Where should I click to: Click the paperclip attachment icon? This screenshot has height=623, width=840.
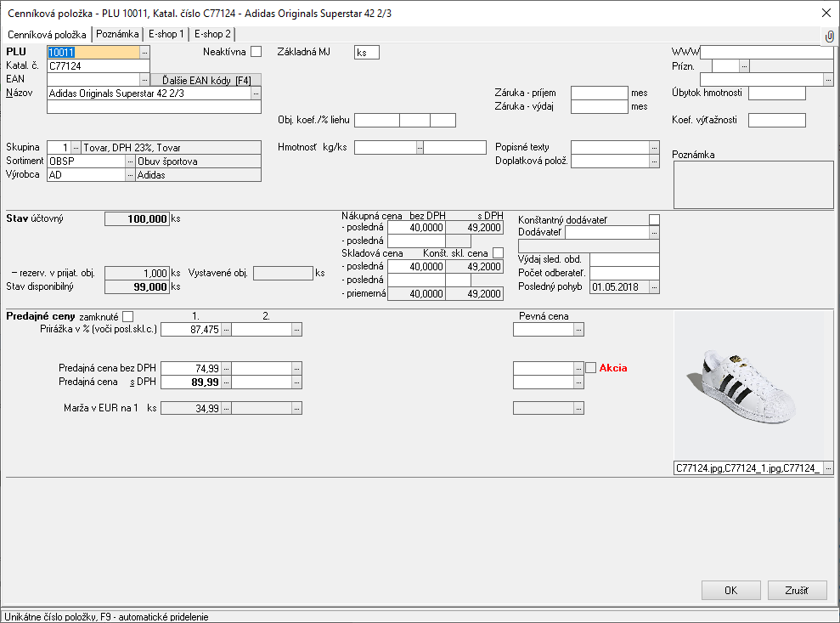click(x=829, y=36)
